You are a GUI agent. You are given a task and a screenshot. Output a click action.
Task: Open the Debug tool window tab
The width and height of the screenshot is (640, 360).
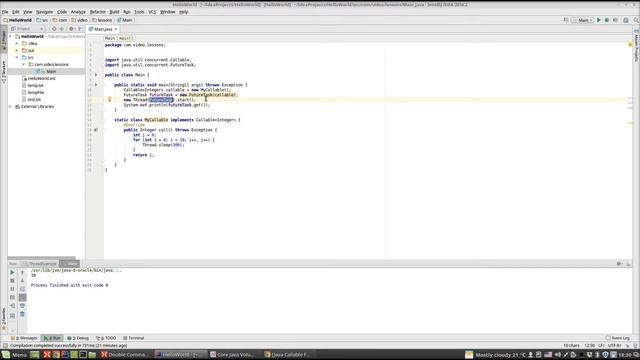[78, 338]
